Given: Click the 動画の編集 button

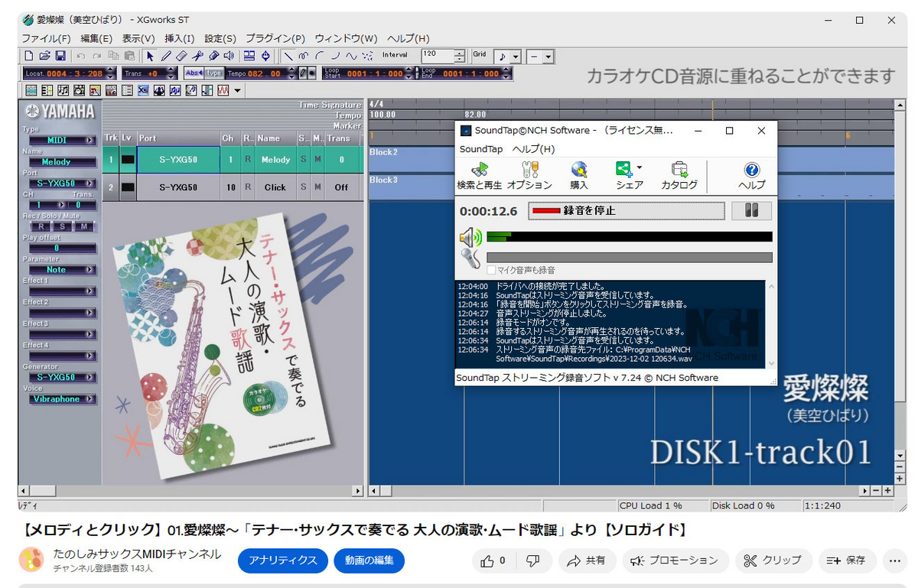Looking at the screenshot, I should tap(369, 560).
